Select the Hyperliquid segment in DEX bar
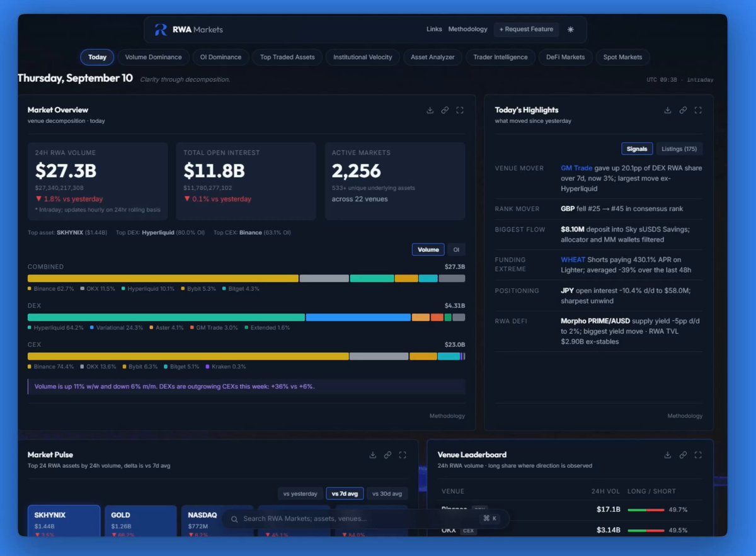756x556 pixels. 166,317
